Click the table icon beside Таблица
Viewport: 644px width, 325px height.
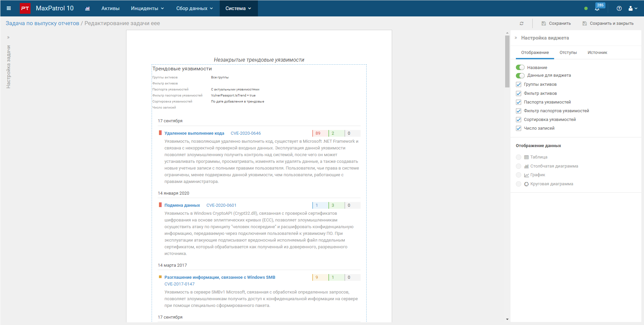[526, 157]
